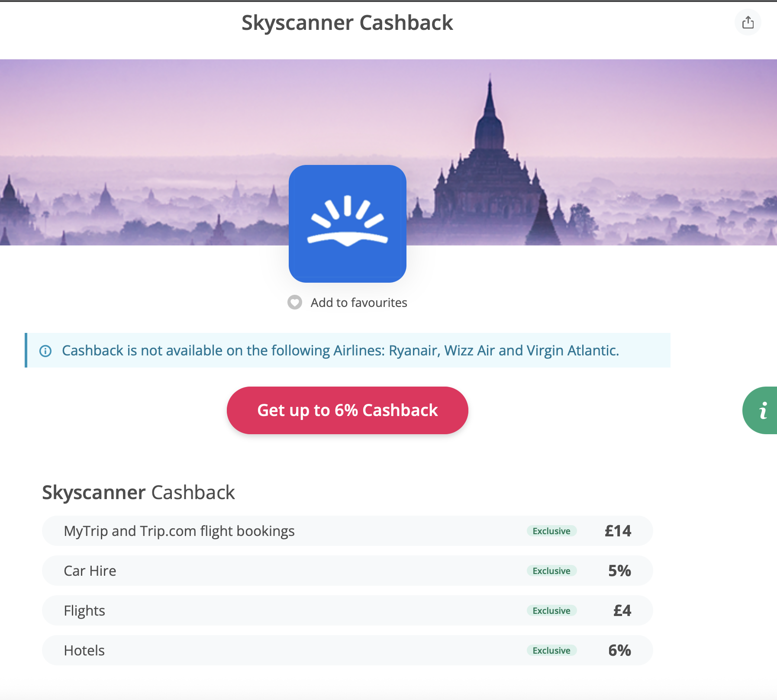Screen dimensions: 777x700
Task: Select the Flights cashback row
Action: point(347,610)
